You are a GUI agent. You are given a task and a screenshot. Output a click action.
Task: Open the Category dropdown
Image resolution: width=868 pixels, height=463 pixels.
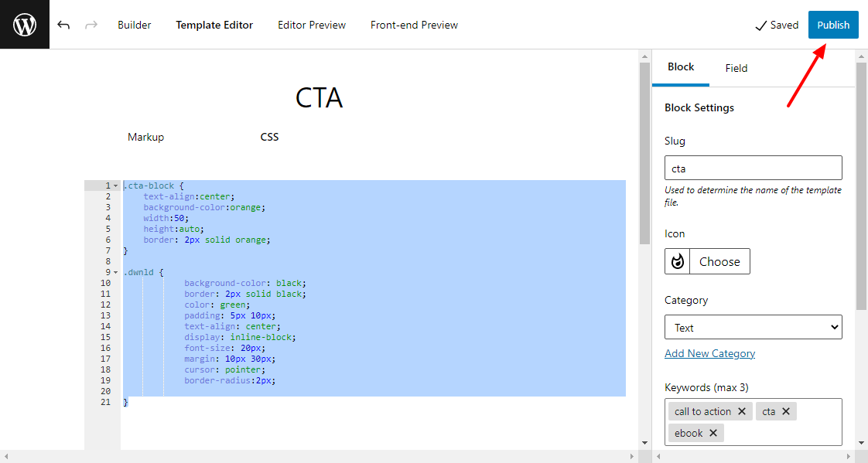(x=753, y=328)
